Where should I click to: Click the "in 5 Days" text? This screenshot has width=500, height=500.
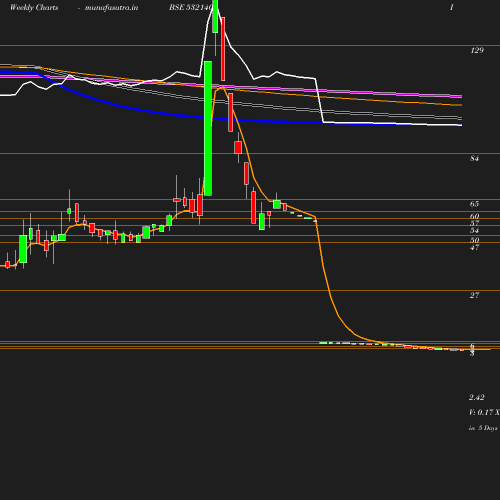(x=483, y=428)
